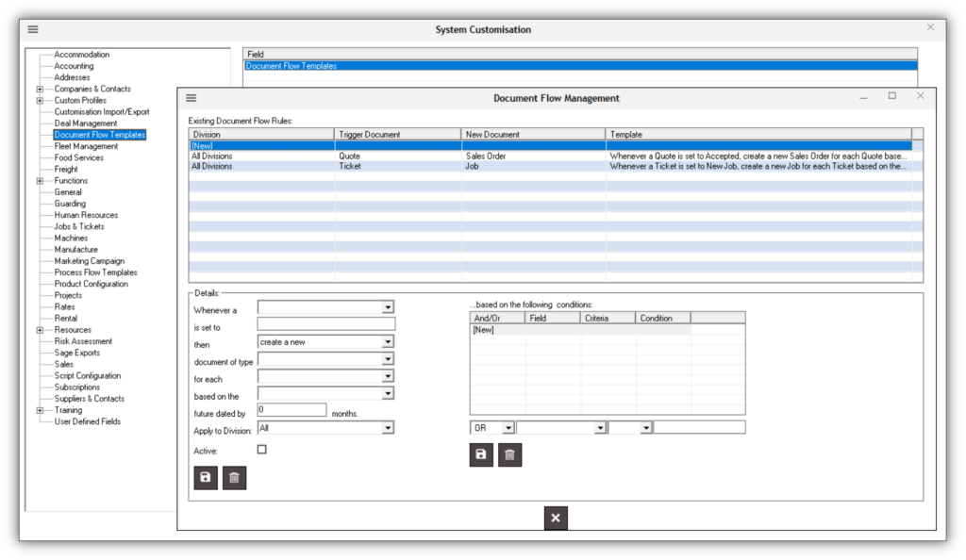Select Jobs & Tickets tree item
This screenshot has width=966, height=560.
79,226
